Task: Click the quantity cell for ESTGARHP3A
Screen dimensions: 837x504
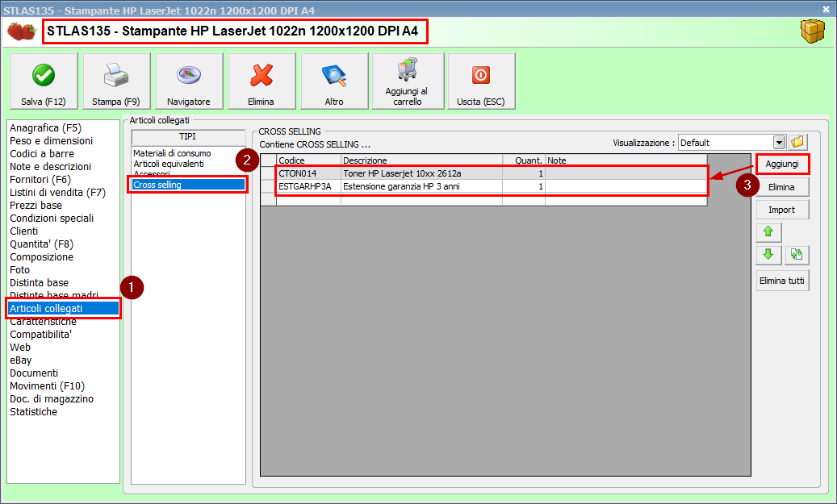Action: point(524,186)
